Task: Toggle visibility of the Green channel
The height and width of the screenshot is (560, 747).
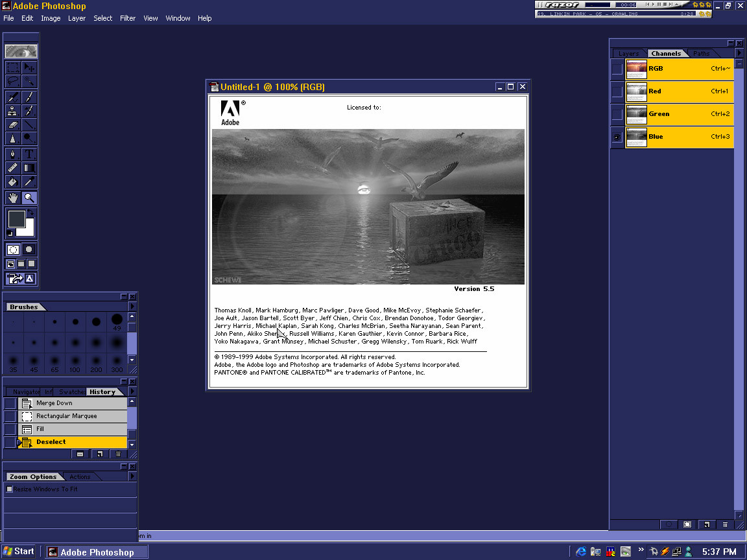Action: coord(617,114)
